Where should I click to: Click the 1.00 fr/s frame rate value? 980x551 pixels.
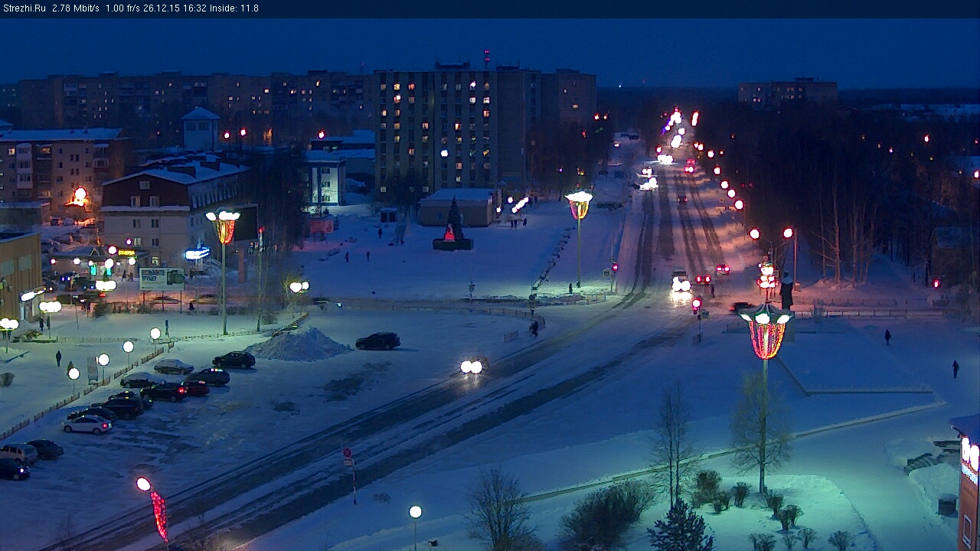(125, 8)
